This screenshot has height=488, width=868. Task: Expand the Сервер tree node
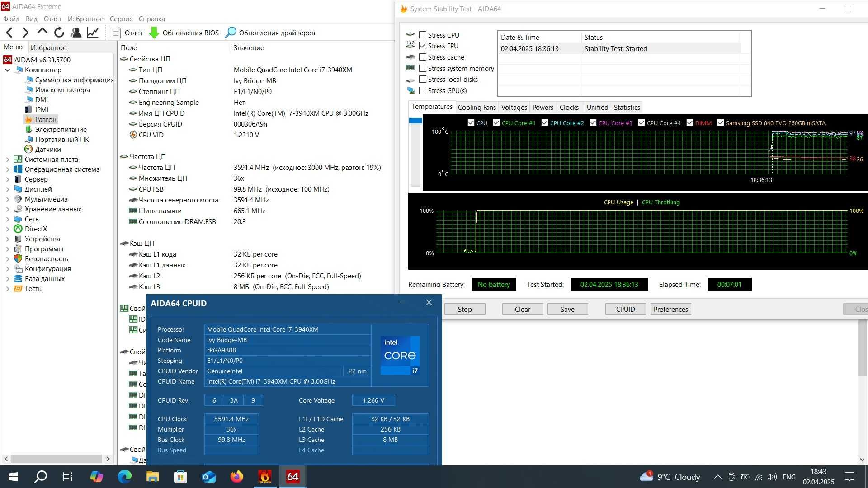(x=7, y=179)
